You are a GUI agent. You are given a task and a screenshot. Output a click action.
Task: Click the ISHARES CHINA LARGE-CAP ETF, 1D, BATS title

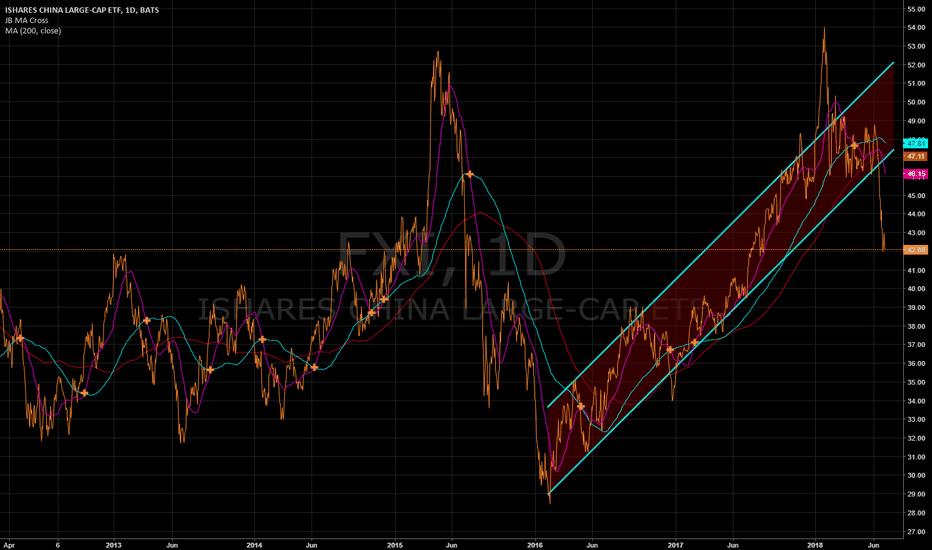pyautogui.click(x=82, y=10)
